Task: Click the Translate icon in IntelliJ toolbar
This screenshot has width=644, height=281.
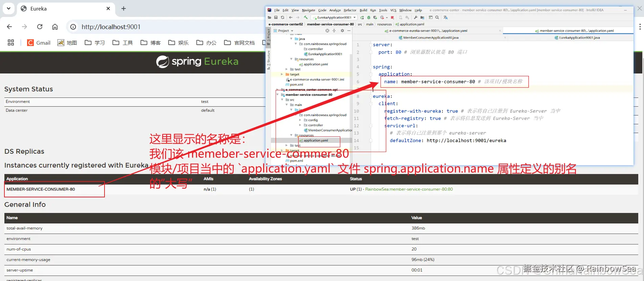Action: [x=446, y=18]
